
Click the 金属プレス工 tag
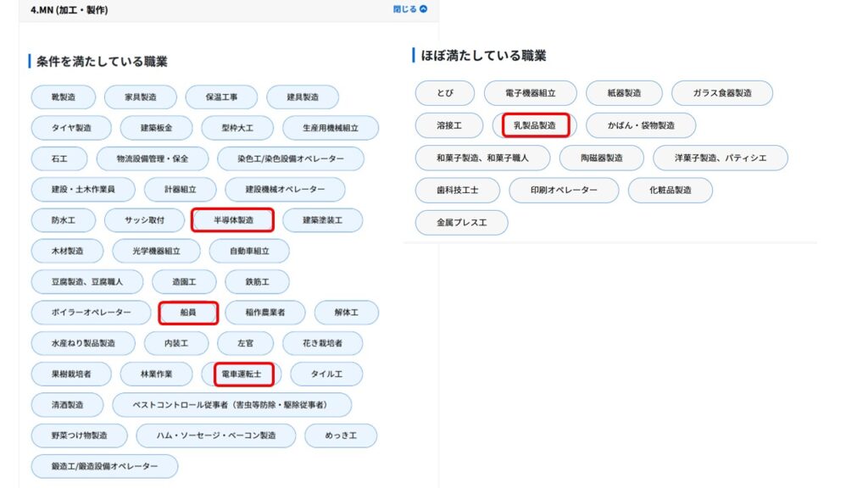[x=461, y=222]
